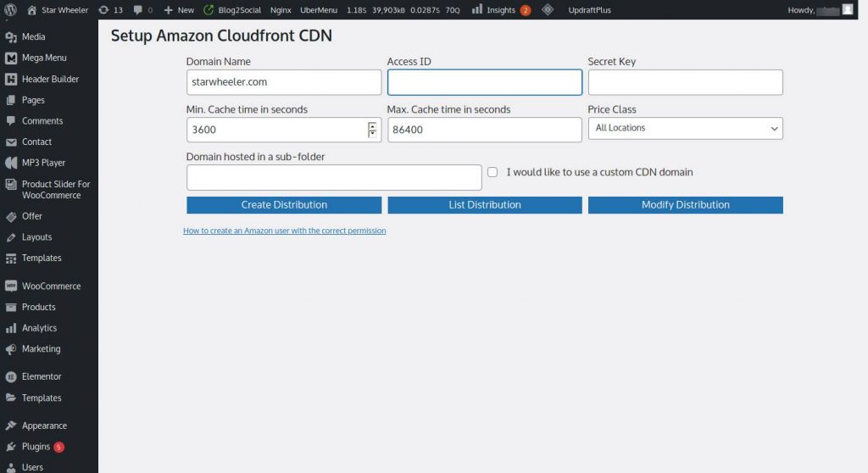Click the List Distribution button

pyautogui.click(x=485, y=205)
